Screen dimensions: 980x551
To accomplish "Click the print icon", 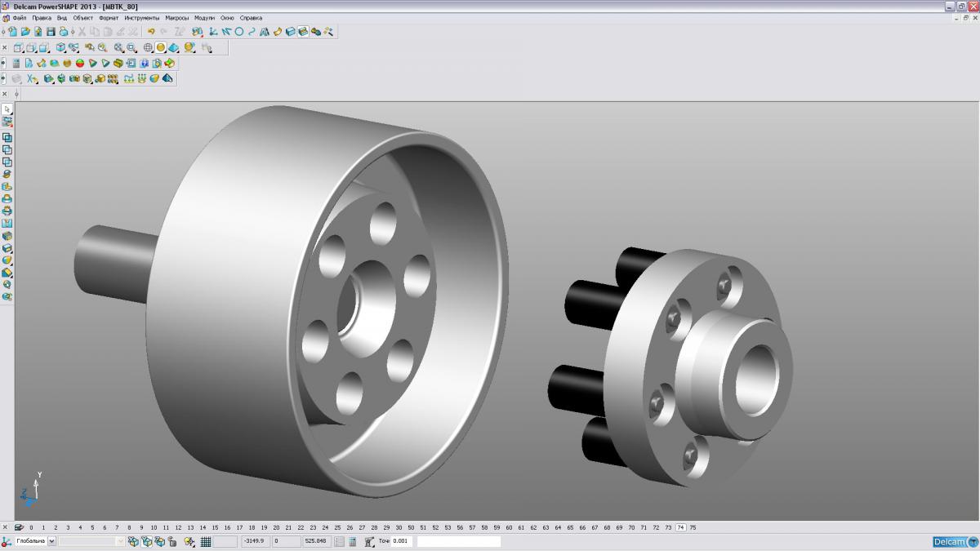I will pos(64,31).
